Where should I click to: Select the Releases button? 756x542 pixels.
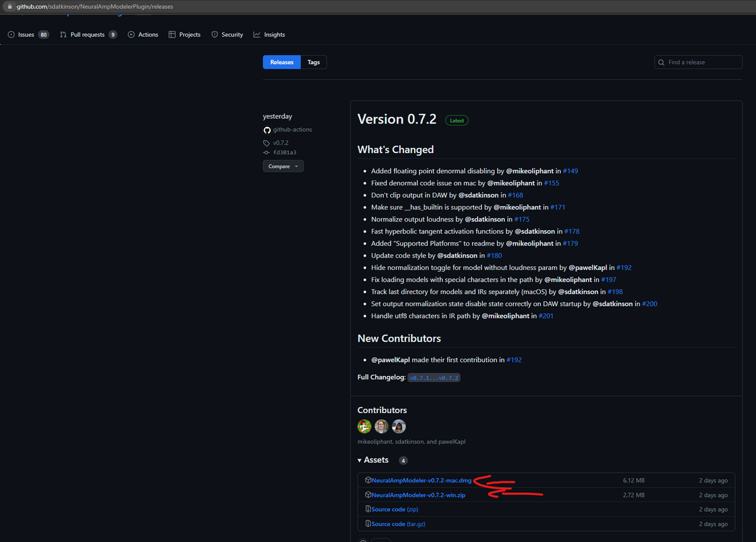282,62
